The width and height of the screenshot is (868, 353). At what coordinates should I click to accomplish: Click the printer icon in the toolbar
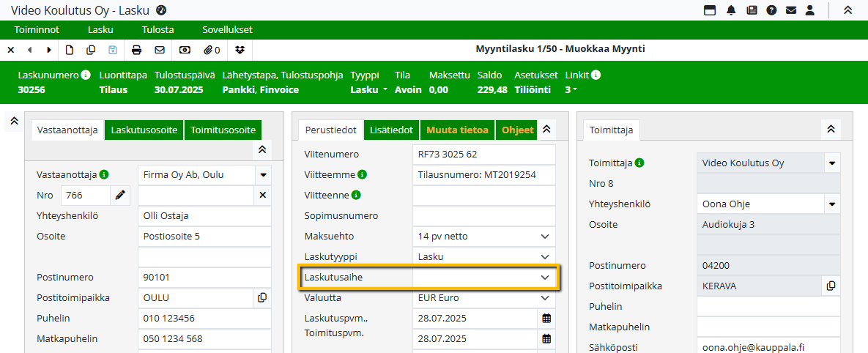(136, 50)
